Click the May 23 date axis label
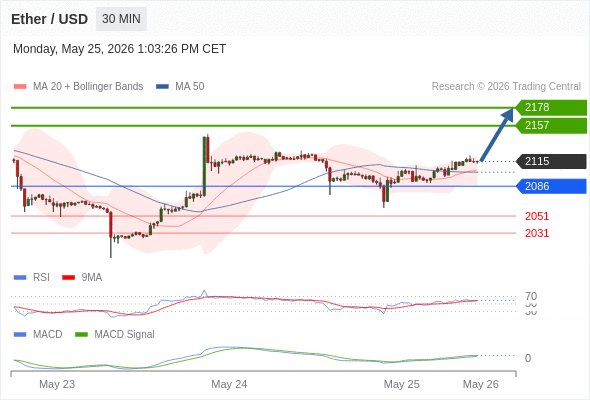 pos(57,384)
